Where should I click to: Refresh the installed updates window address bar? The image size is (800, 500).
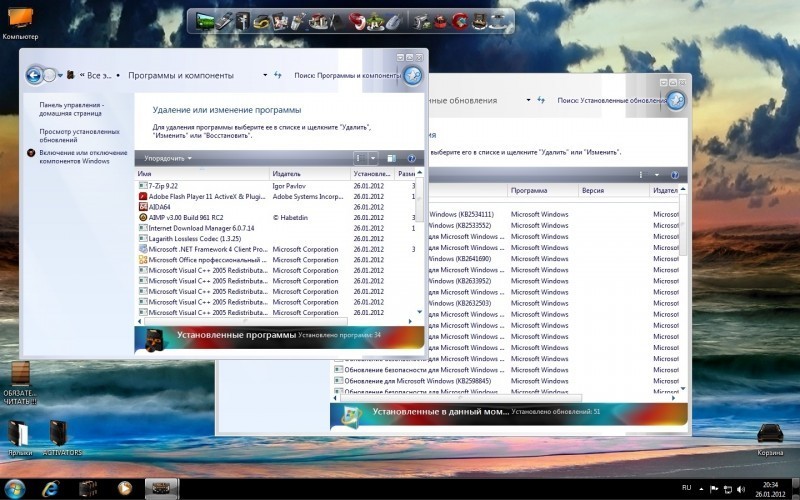coord(541,100)
